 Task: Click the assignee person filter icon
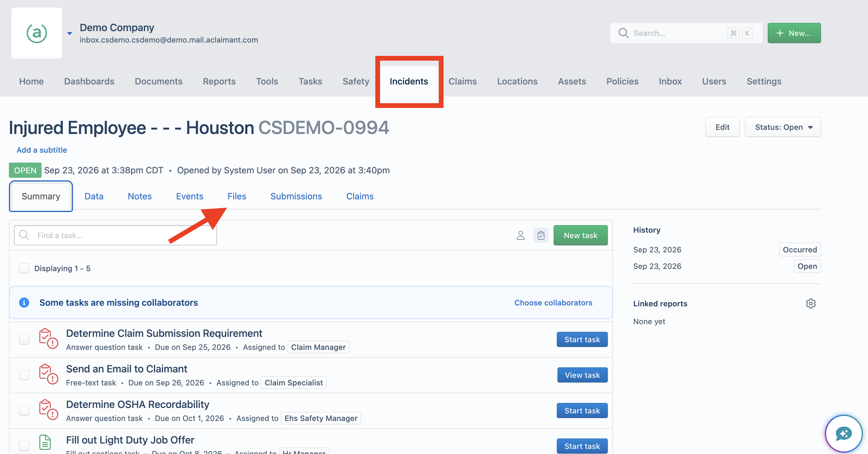point(521,236)
